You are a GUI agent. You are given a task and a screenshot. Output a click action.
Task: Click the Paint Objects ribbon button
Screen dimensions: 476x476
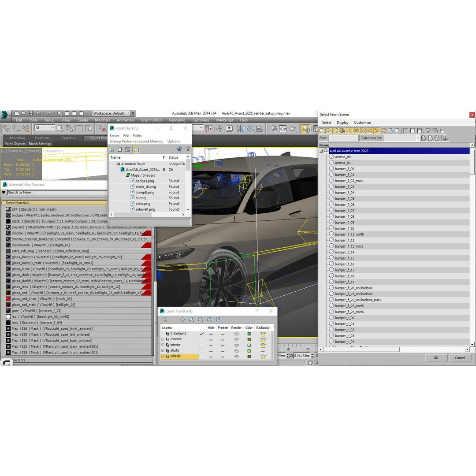(x=15, y=144)
